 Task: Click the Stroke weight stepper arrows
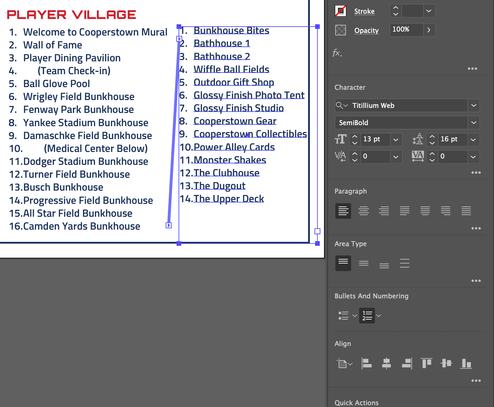395,11
